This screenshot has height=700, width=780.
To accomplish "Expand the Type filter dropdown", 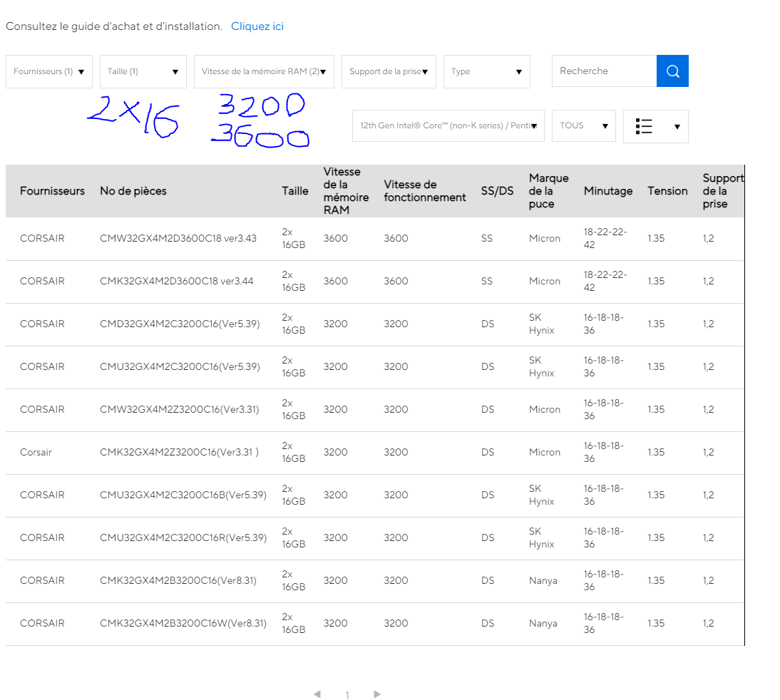I will [x=487, y=72].
